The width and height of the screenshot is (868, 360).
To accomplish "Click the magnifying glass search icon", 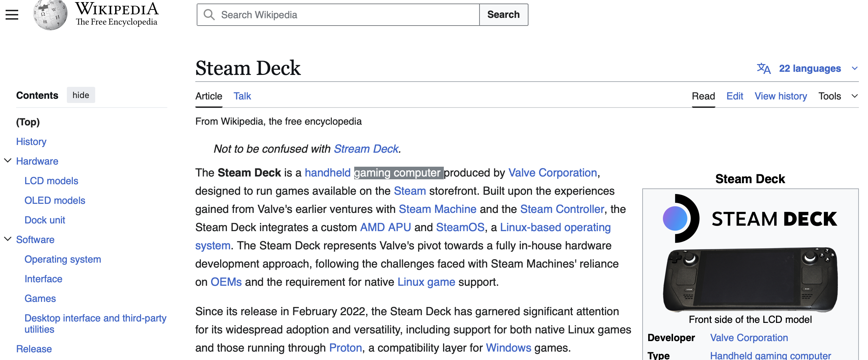I will [x=209, y=15].
